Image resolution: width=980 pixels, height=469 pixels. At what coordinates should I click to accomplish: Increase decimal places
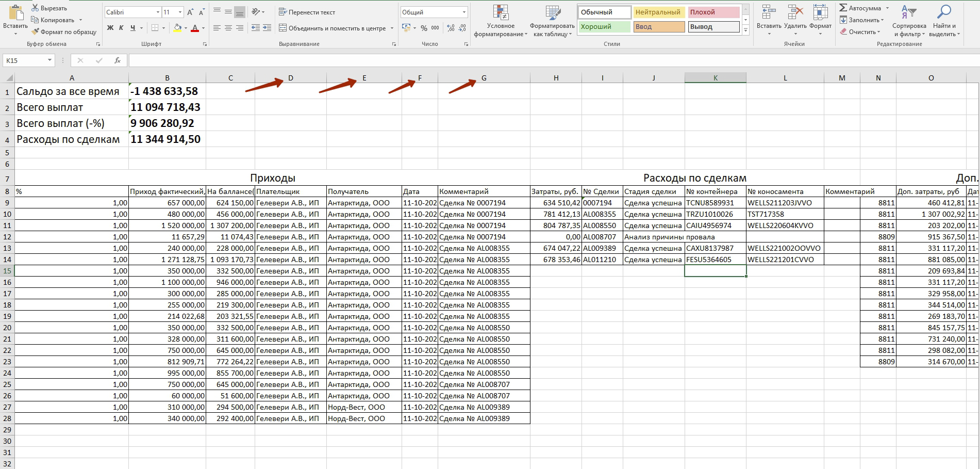click(x=451, y=28)
